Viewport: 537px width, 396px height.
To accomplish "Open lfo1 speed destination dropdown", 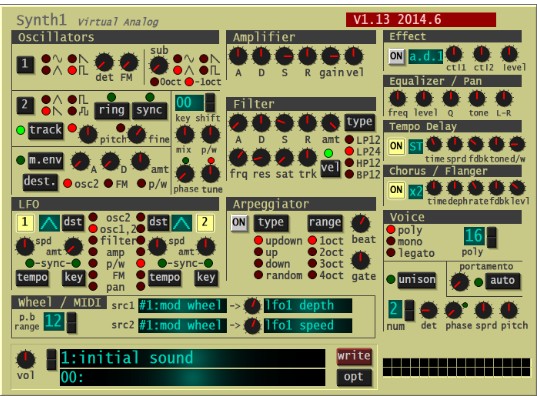I will click(308, 325).
